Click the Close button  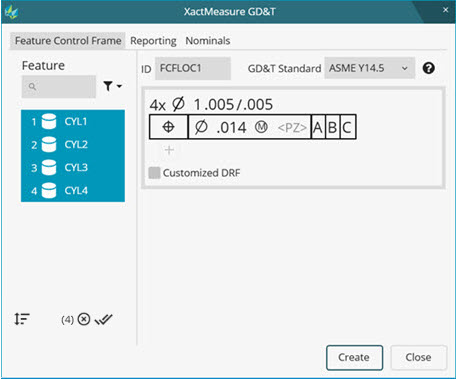(418, 357)
